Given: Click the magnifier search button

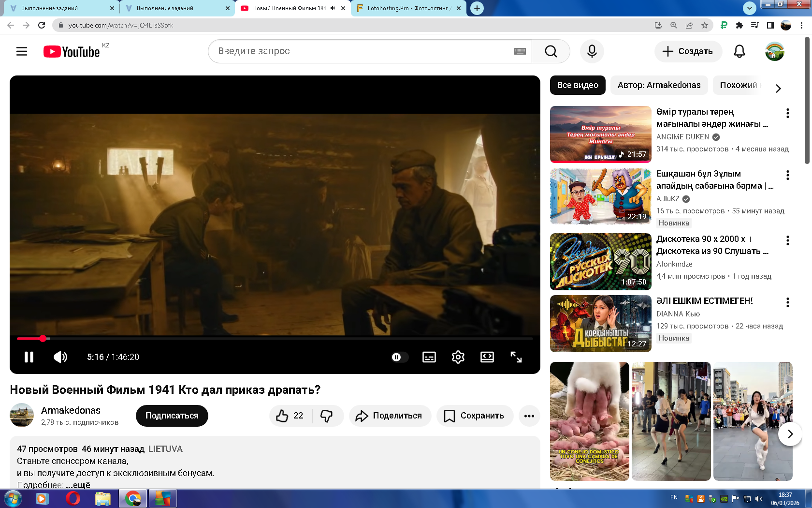Looking at the screenshot, I should [551, 51].
